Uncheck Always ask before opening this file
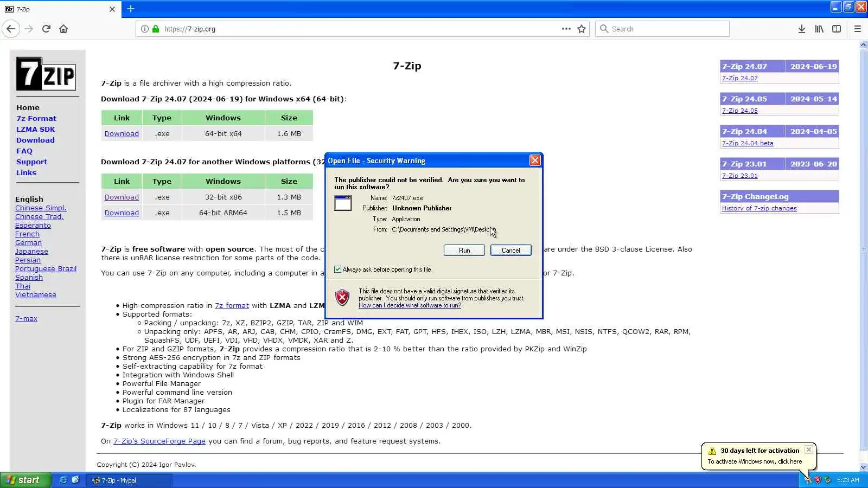This screenshot has height=488, width=868. 337,269
